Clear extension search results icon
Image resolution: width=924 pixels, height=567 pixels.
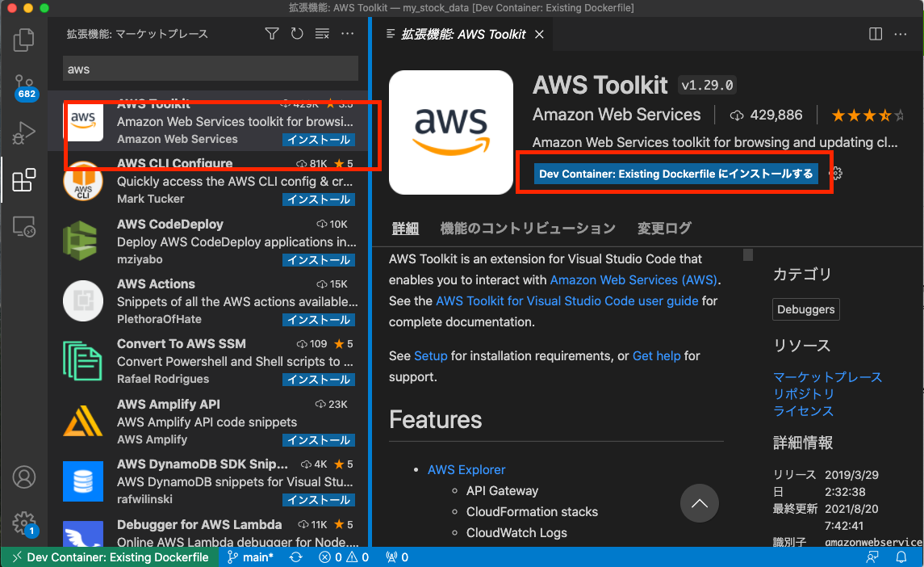tap(322, 34)
